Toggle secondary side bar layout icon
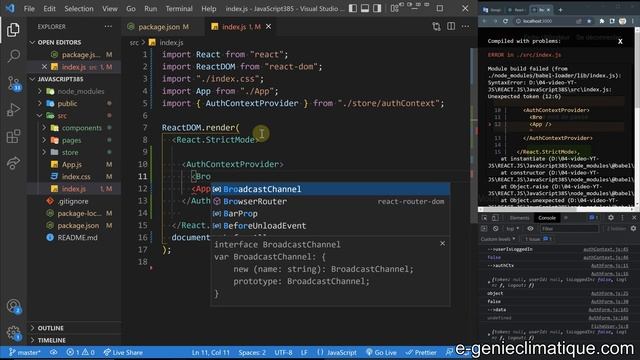Screen dimensions: 640x360 point(377,8)
